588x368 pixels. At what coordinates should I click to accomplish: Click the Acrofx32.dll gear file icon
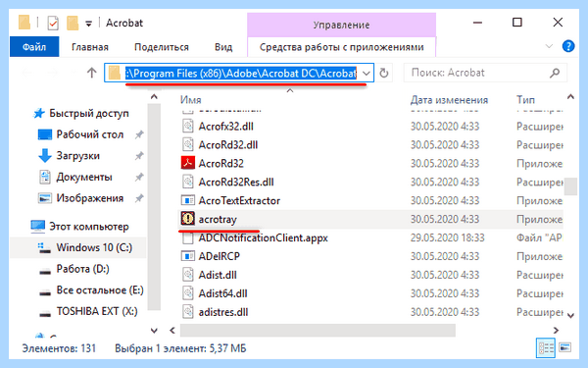(188, 127)
